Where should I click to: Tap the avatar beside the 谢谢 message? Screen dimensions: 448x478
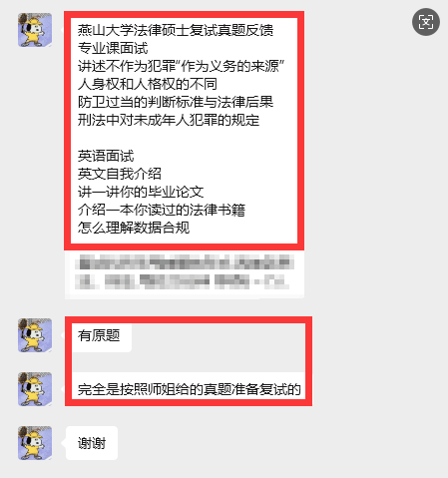tap(35, 443)
